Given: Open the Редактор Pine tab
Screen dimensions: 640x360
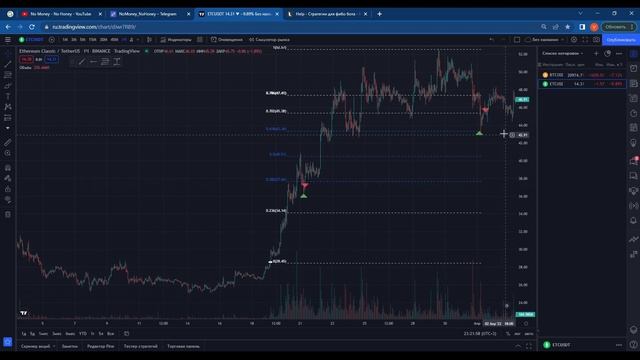Looking at the screenshot, I should (100, 346).
